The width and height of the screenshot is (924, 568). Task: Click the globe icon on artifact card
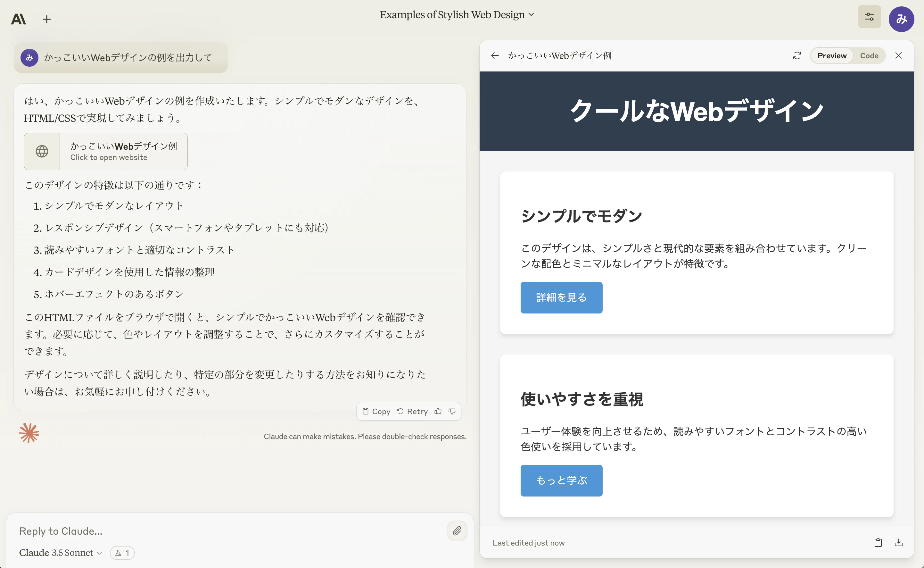tap(42, 151)
